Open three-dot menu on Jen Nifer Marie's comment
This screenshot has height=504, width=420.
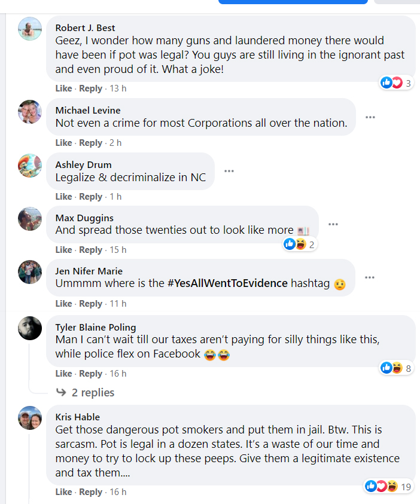tap(370, 277)
